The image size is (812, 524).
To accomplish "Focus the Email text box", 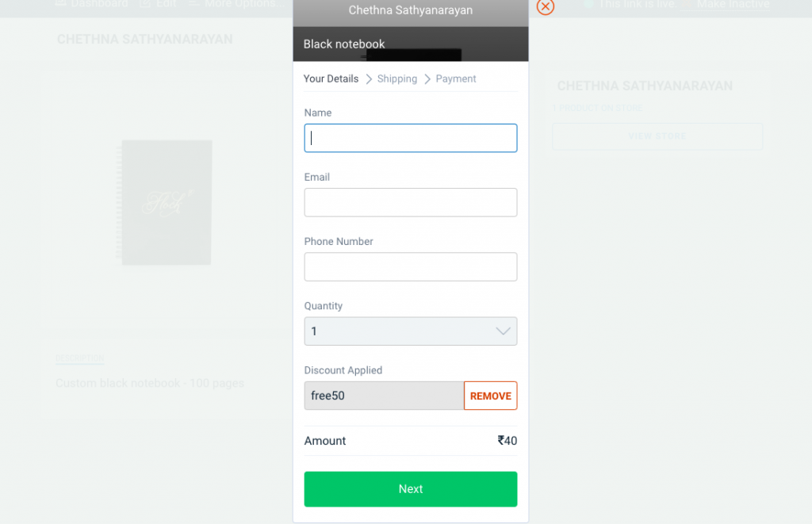I will click(x=411, y=202).
